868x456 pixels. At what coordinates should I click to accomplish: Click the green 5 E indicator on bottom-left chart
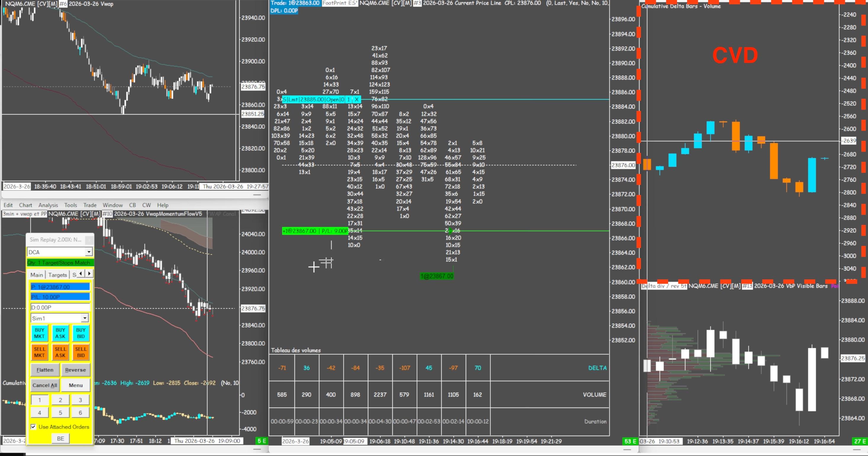[x=261, y=441]
